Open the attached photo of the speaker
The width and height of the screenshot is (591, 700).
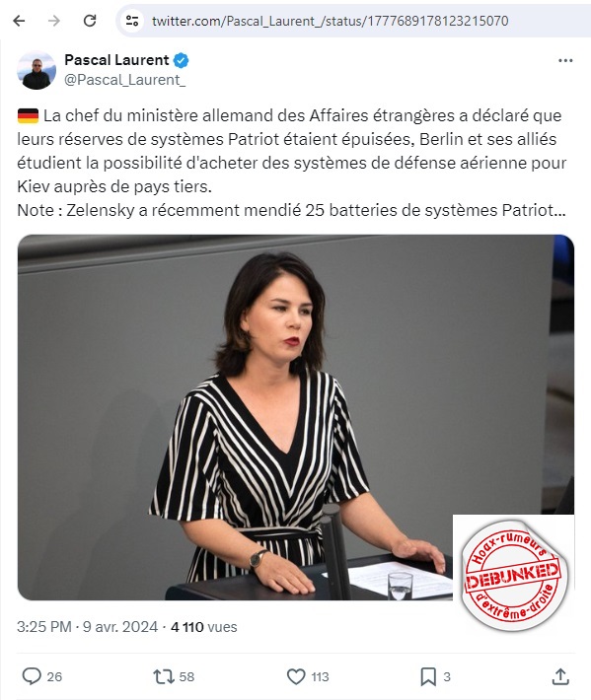[x=296, y=417]
